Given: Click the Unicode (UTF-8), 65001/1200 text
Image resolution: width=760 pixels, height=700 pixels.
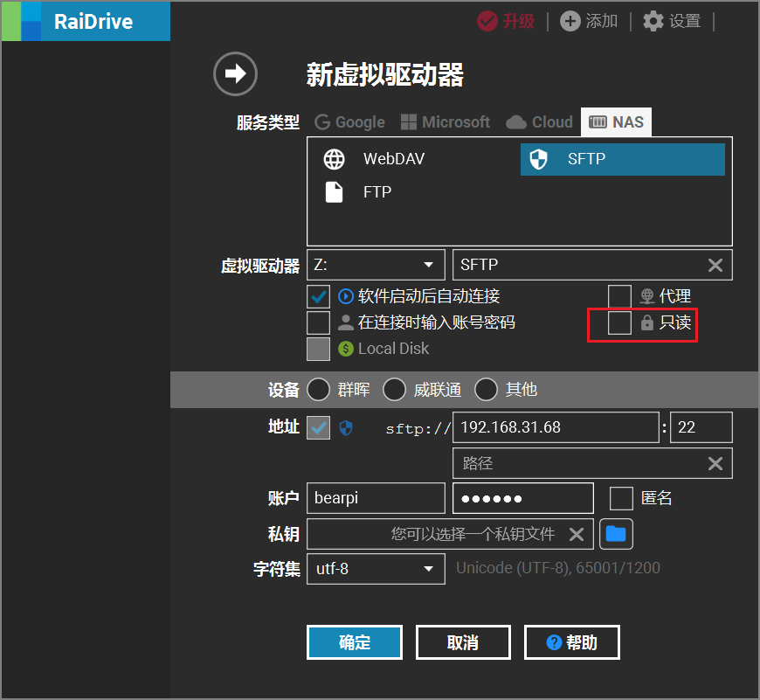Looking at the screenshot, I should click(558, 568).
